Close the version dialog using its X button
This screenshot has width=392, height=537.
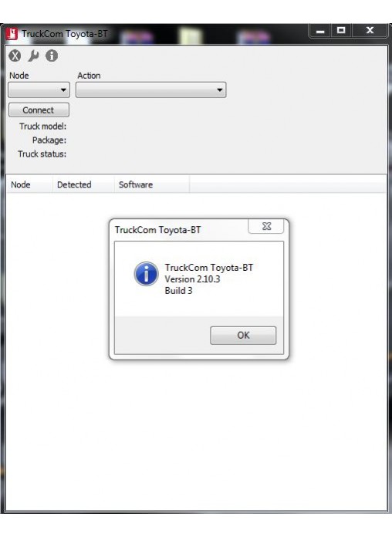pyautogui.click(x=266, y=226)
